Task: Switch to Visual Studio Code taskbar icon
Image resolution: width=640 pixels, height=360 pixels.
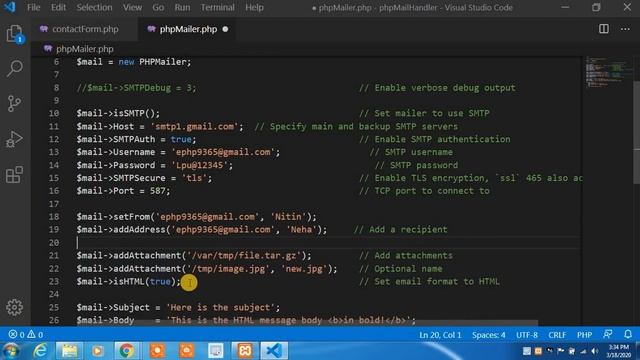Action: tap(274, 351)
